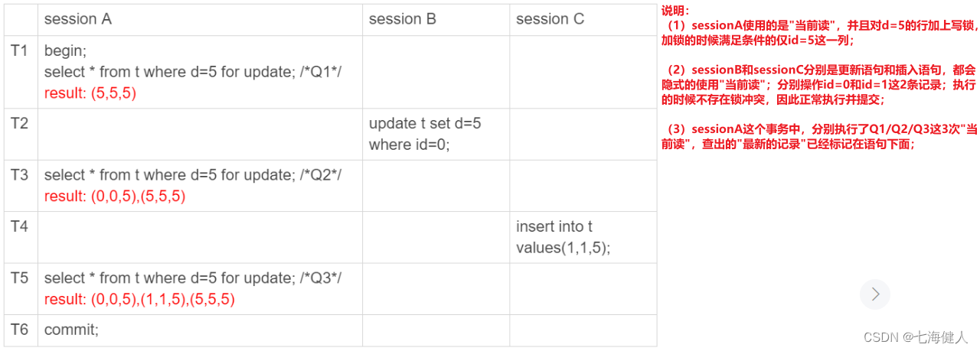The height and width of the screenshot is (351, 980).
Task: Click the result (0,0,5),(1,1,5),(5,5,5) text
Action: 139,300
